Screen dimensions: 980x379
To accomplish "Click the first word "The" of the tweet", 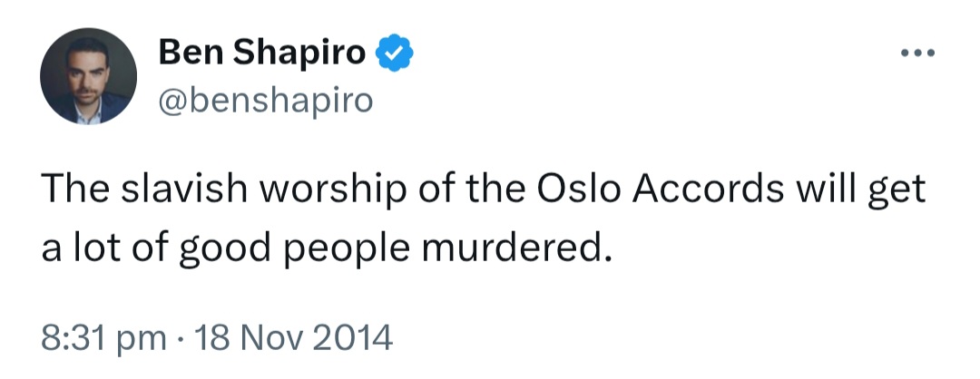I will pos(75,189).
